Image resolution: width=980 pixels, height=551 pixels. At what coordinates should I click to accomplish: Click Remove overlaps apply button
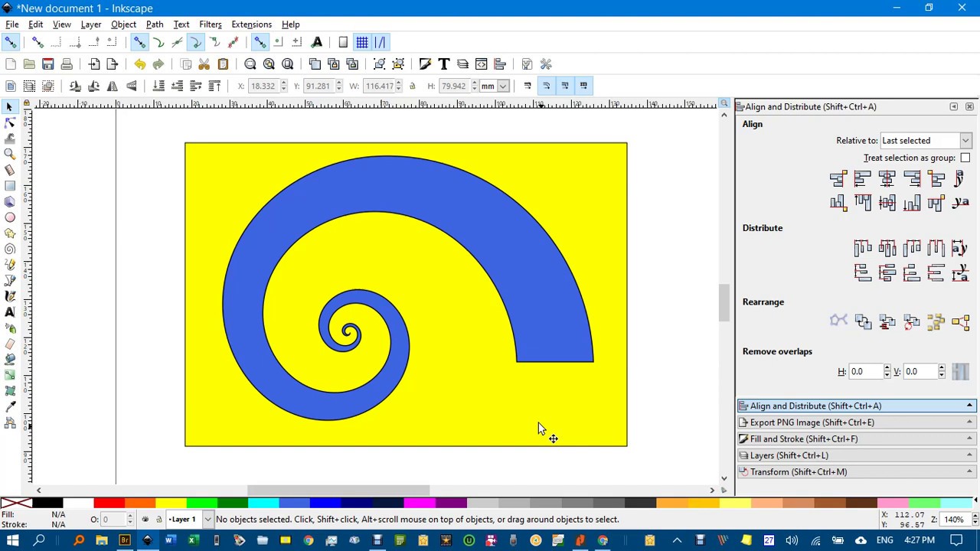[x=960, y=372]
